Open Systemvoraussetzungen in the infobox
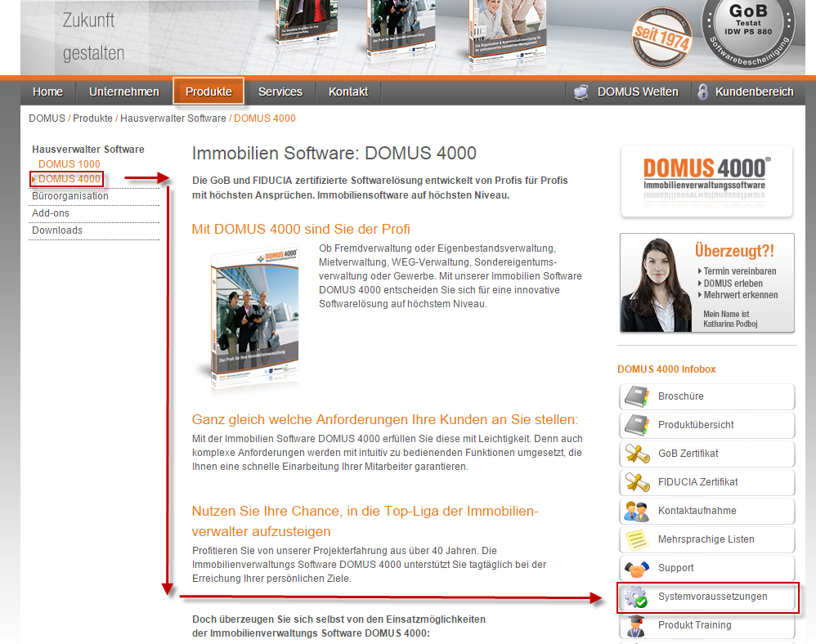Viewport: 816px width, 644px height. pos(707,597)
